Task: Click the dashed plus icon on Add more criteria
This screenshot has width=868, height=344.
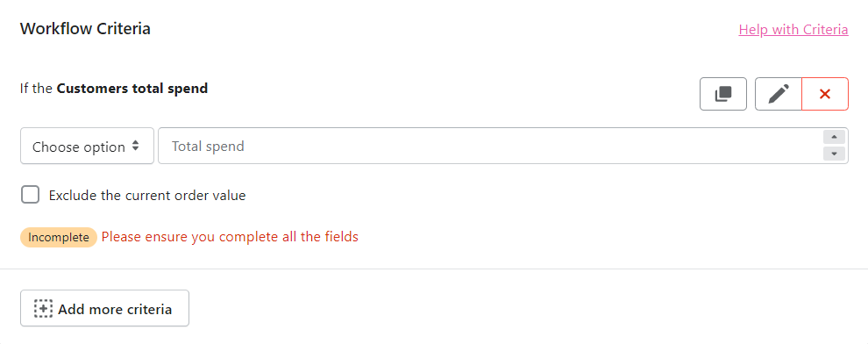Action: point(43,309)
